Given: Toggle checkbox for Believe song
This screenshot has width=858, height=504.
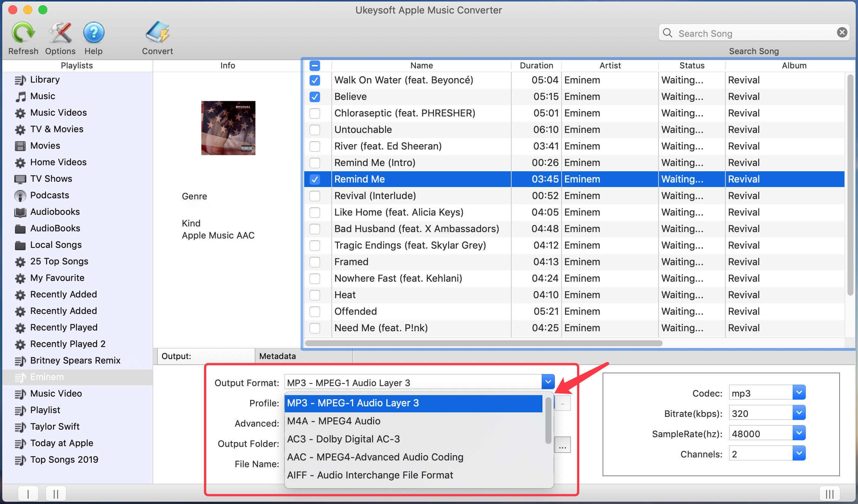Looking at the screenshot, I should pos(314,97).
